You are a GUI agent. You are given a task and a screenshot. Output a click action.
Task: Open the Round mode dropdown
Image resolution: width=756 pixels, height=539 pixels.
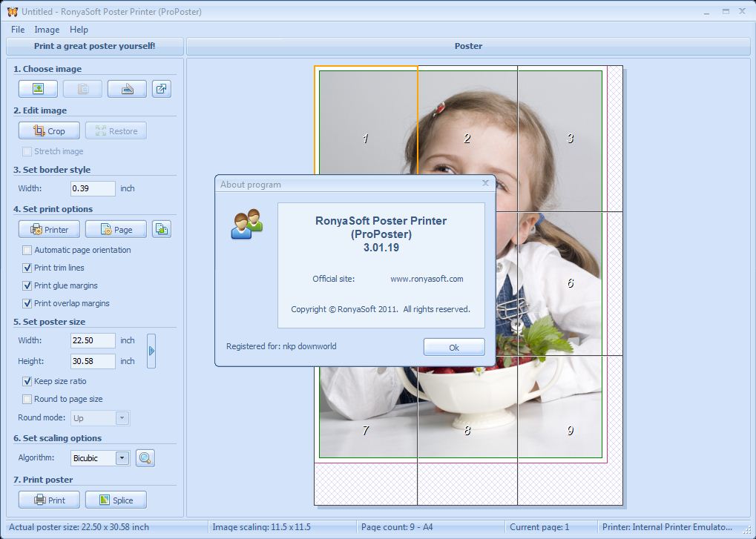pos(124,417)
